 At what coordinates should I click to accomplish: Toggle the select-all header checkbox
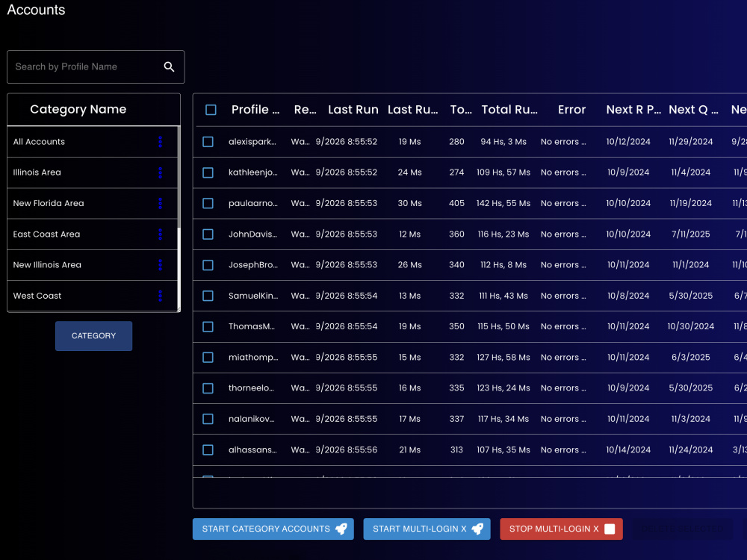[x=211, y=110]
